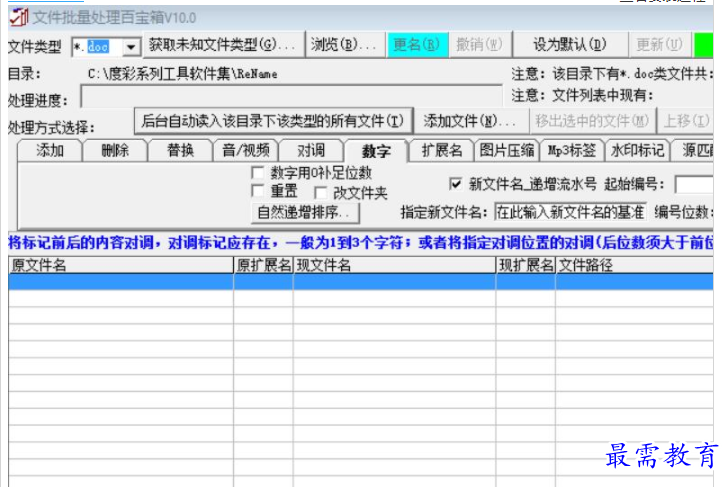Click the 现扩展名 column header

pyautogui.click(x=526, y=265)
